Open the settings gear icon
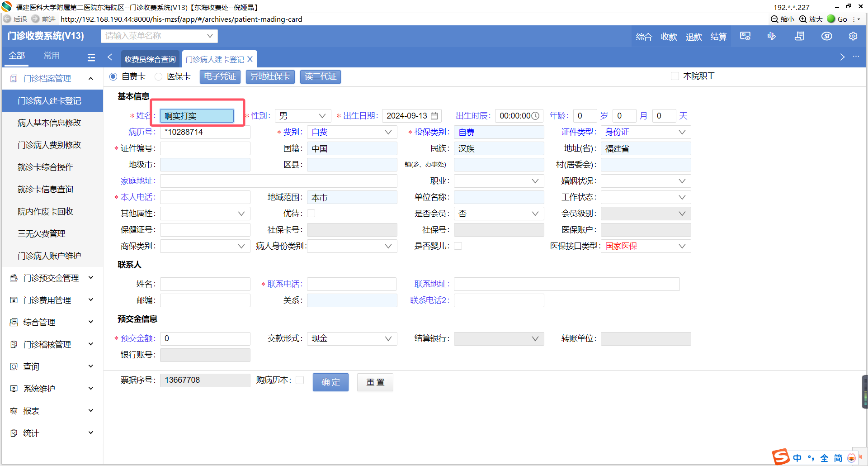 tap(853, 36)
